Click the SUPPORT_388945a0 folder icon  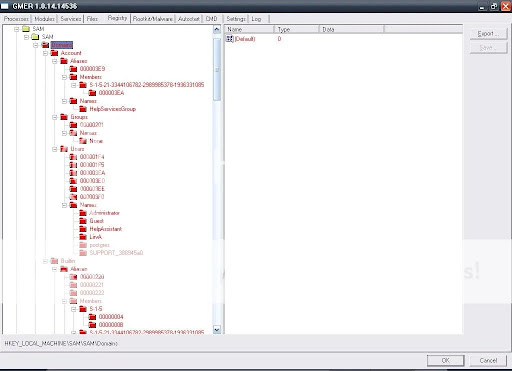(83, 253)
